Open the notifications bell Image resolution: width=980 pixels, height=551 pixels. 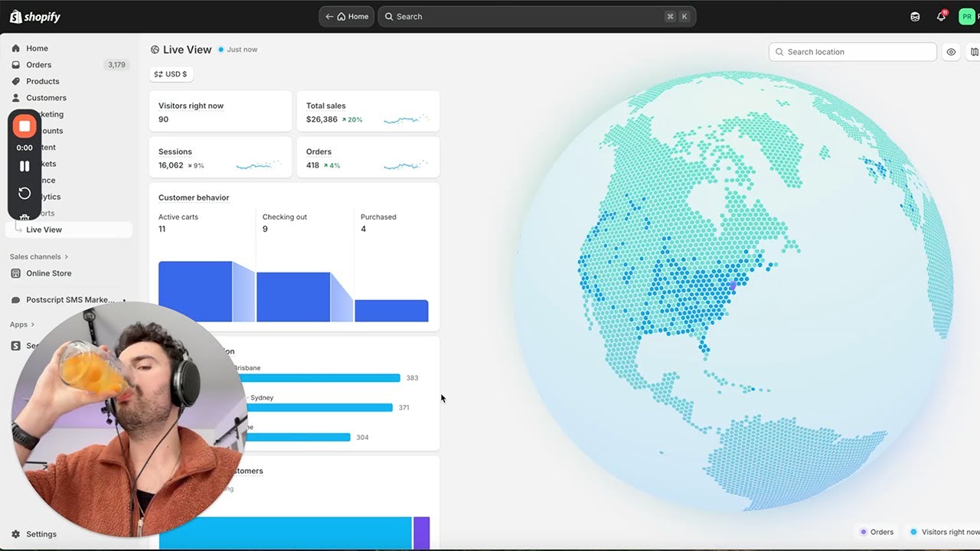[x=942, y=17]
